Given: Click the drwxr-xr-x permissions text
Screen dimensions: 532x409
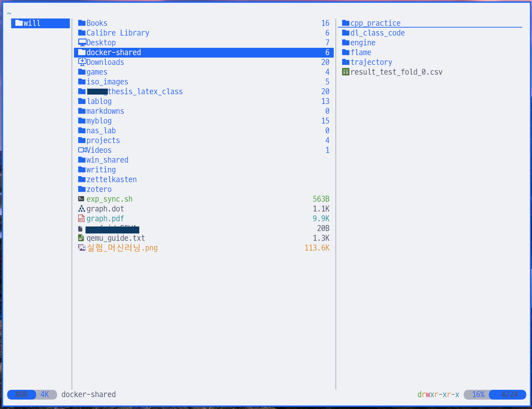Looking at the screenshot, I should click(438, 394).
